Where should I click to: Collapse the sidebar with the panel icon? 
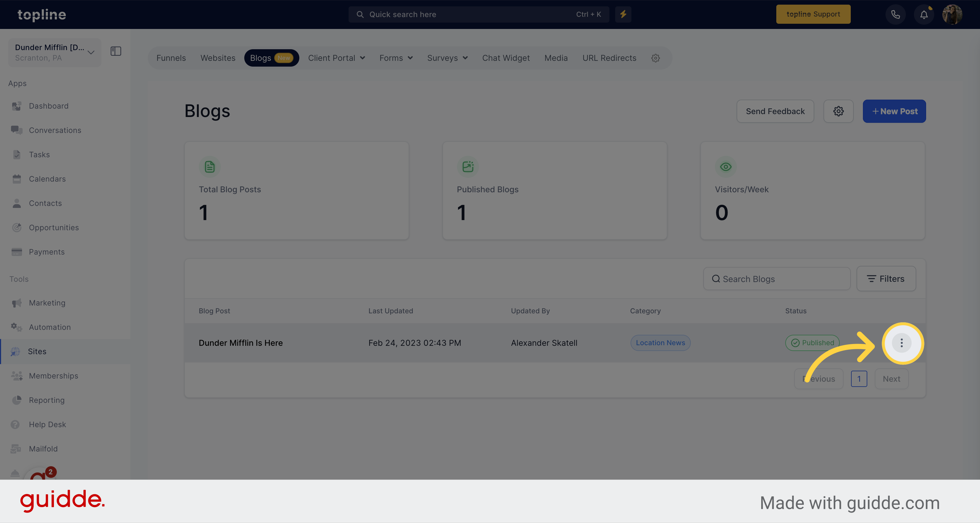click(116, 51)
